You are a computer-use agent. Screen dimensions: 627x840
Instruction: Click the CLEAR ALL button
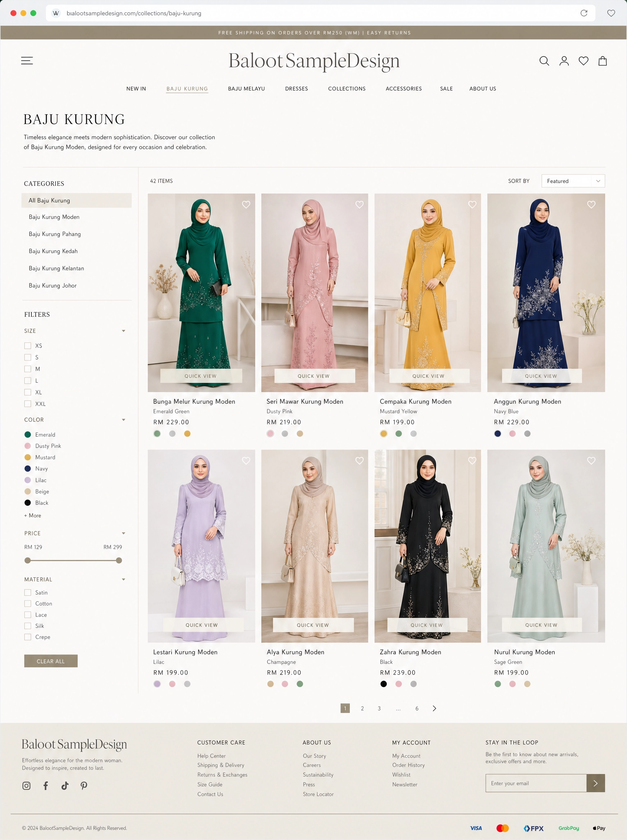click(51, 661)
